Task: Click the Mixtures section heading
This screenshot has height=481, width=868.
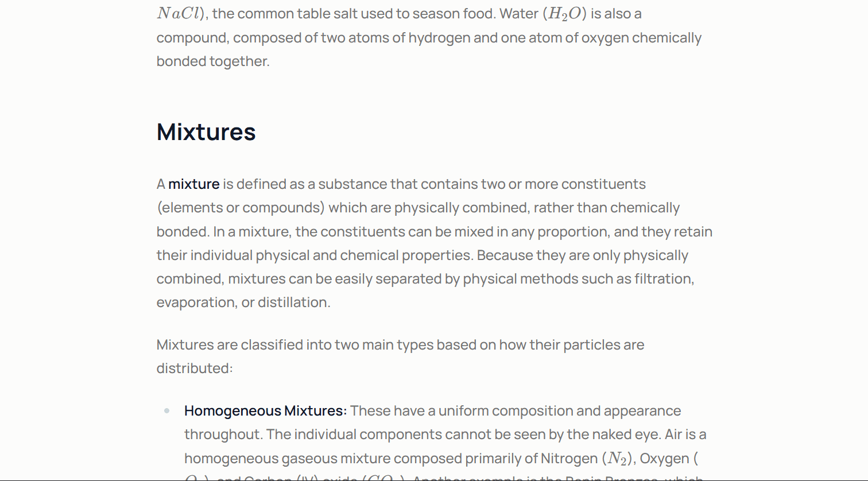Action: pos(206,132)
